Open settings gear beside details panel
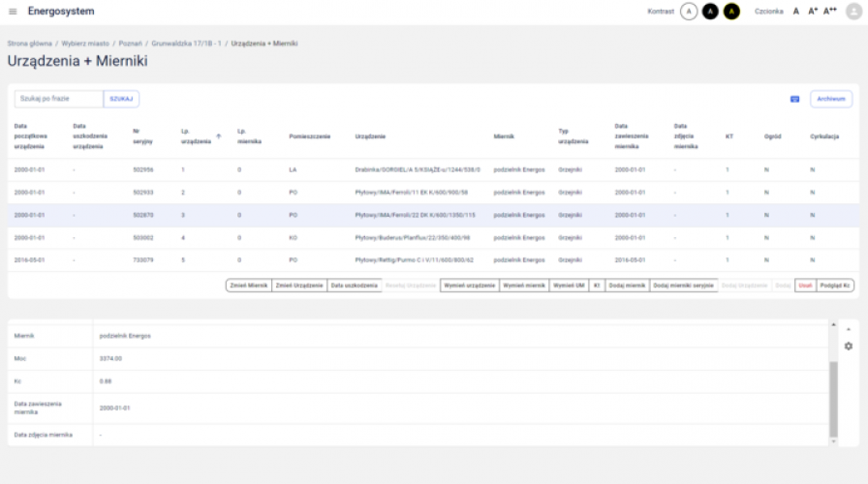This screenshot has width=868, height=484. tap(848, 347)
